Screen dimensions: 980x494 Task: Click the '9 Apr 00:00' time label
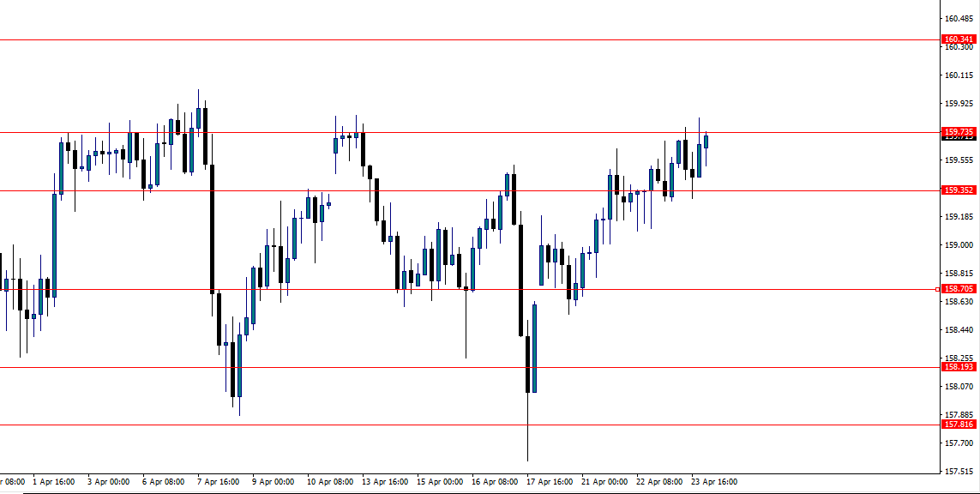274,482
